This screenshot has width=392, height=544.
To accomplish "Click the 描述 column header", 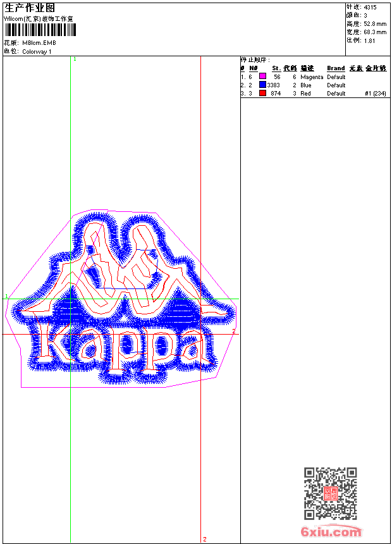I will tap(307, 68).
